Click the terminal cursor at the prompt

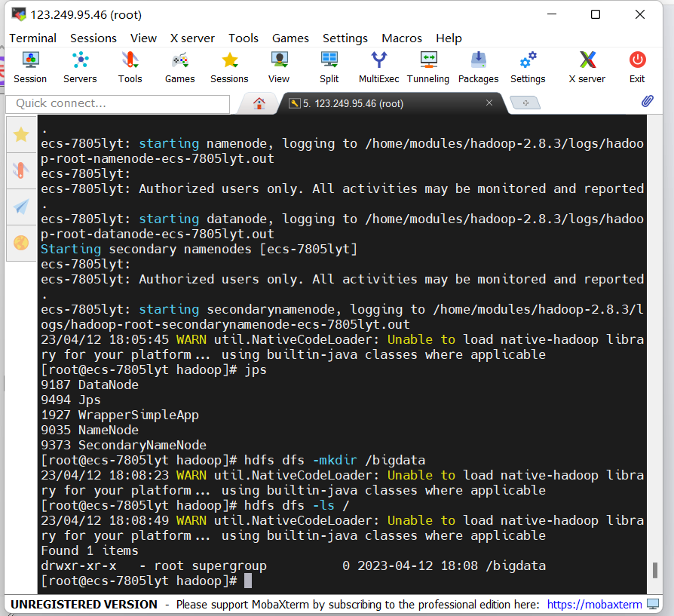pyautogui.click(x=248, y=581)
